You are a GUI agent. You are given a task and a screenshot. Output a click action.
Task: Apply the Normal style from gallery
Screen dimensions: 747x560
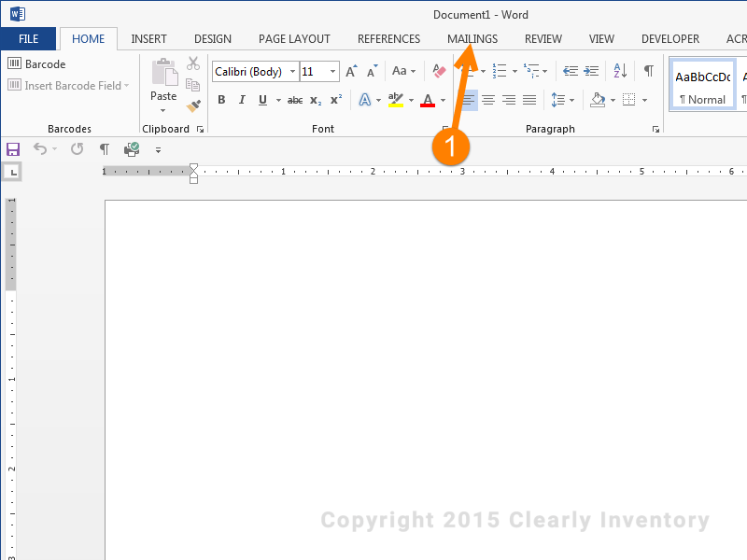coord(703,85)
